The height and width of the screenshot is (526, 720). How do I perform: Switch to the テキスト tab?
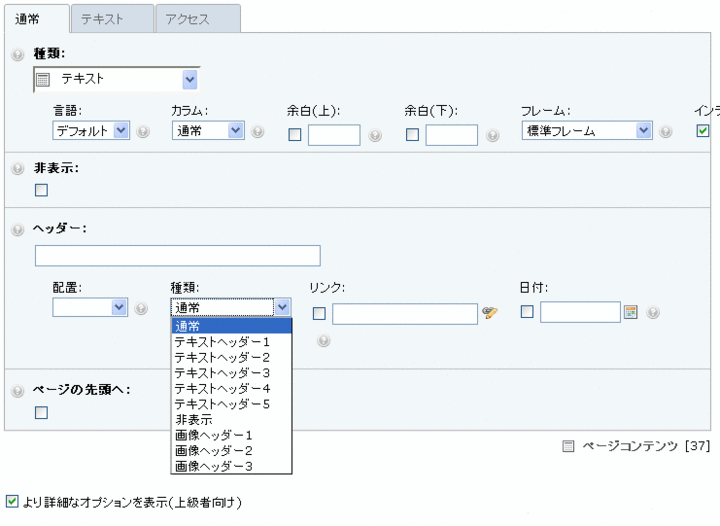pos(111,19)
